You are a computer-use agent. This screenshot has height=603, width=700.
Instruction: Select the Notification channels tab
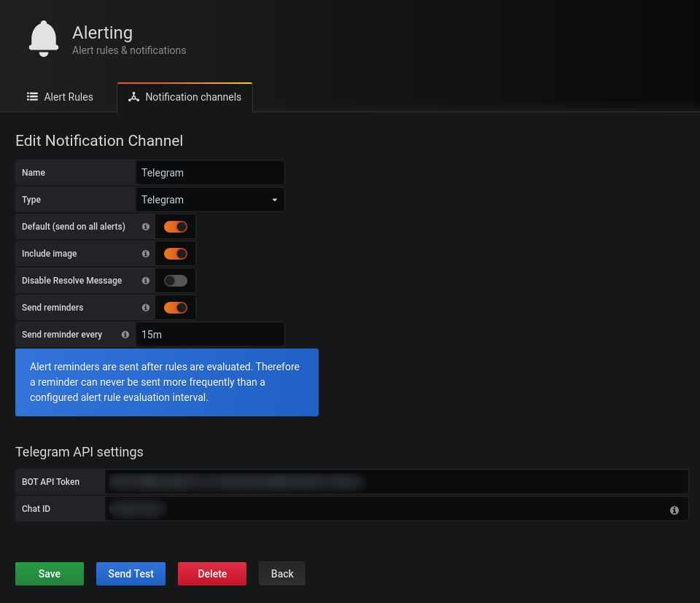click(x=184, y=97)
